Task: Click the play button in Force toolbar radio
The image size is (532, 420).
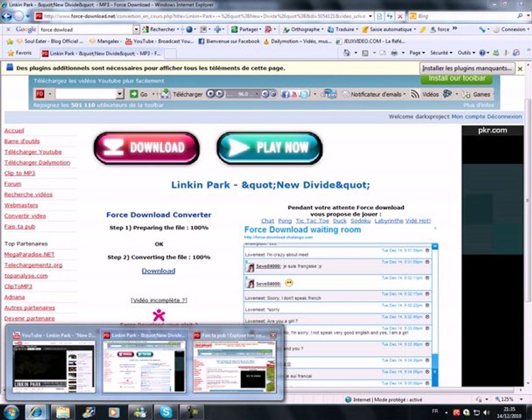Action: tap(219, 94)
